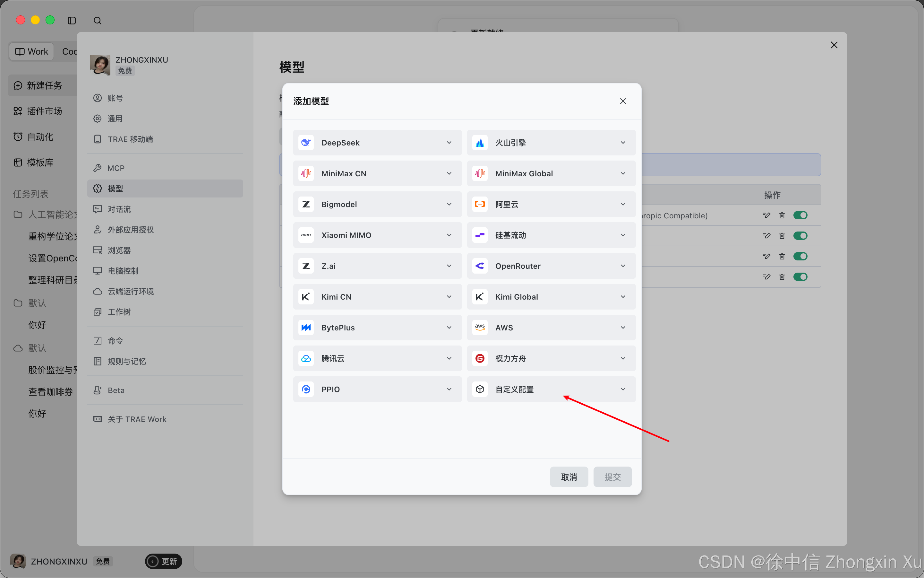Click the 阿里云 orange logo
Screen dimensions: 924x578
tap(480, 204)
